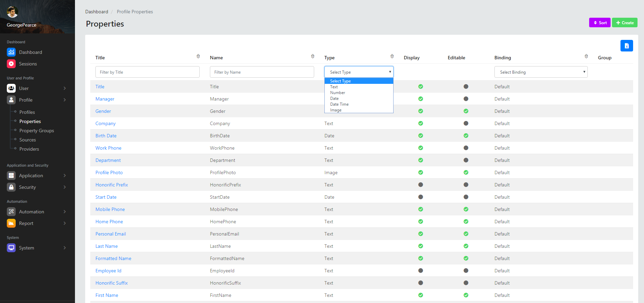Choose Date Time in the Type dropdown list
644x303 pixels.
339,104
